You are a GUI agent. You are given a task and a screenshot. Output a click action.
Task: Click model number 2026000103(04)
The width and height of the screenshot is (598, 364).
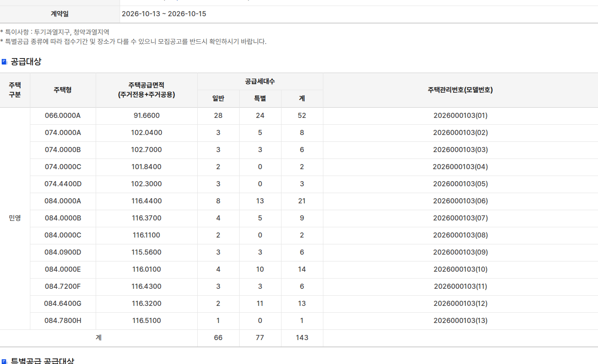(x=460, y=167)
